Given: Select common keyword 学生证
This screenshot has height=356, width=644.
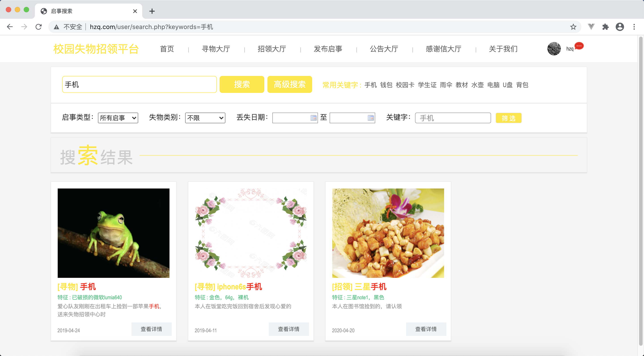Looking at the screenshot, I should tap(427, 85).
